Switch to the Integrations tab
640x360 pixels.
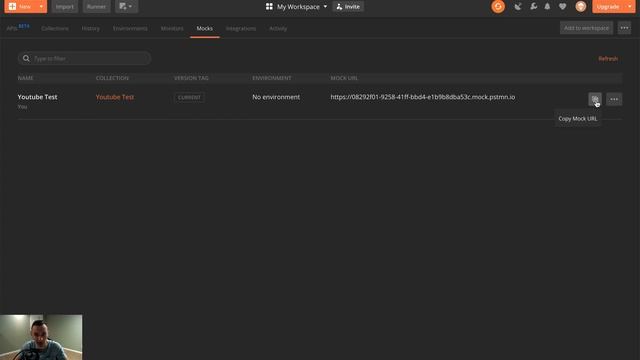point(241,29)
